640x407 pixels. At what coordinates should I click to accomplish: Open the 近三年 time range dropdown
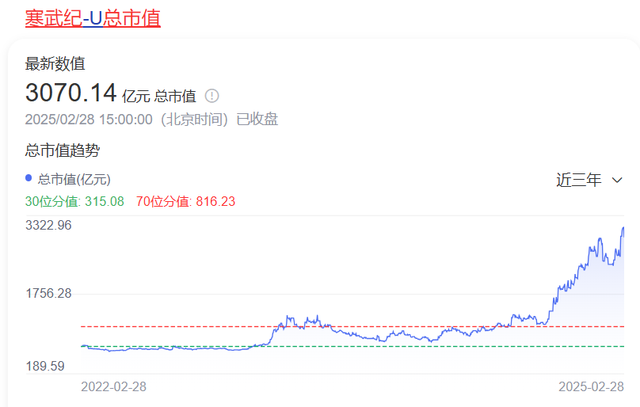coord(589,180)
